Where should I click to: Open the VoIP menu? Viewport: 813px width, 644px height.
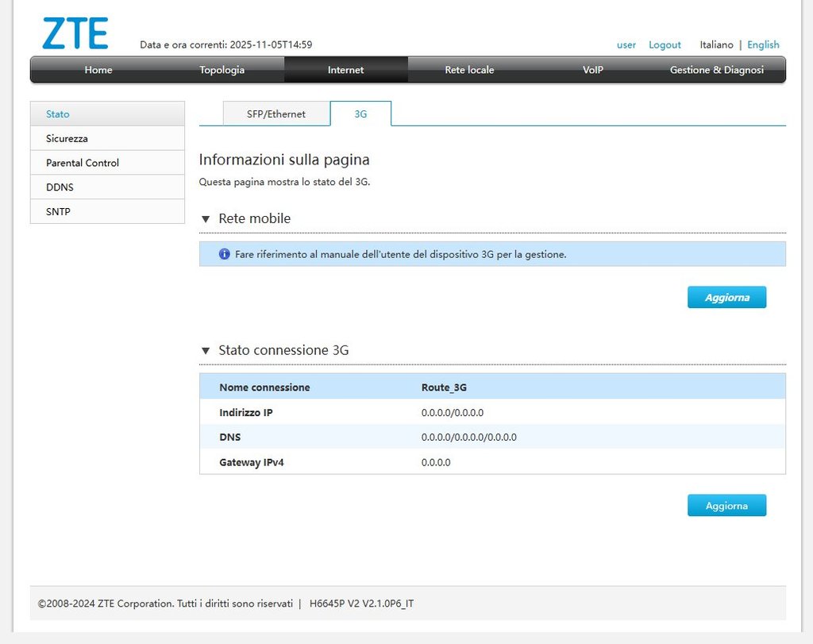[592, 70]
